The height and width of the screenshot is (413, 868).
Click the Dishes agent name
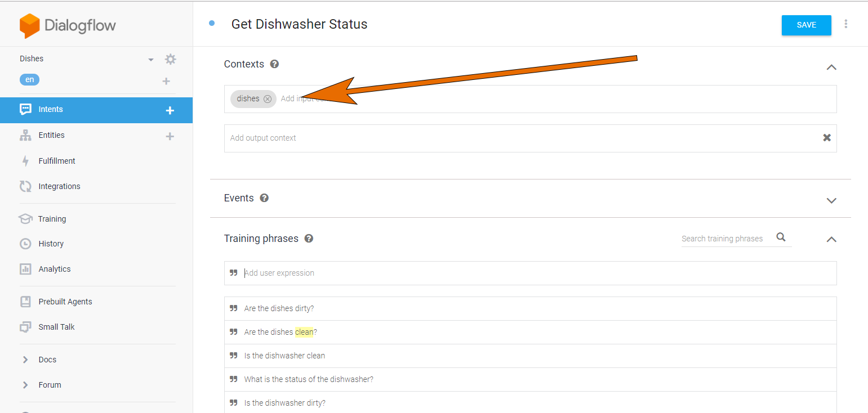[x=32, y=59]
